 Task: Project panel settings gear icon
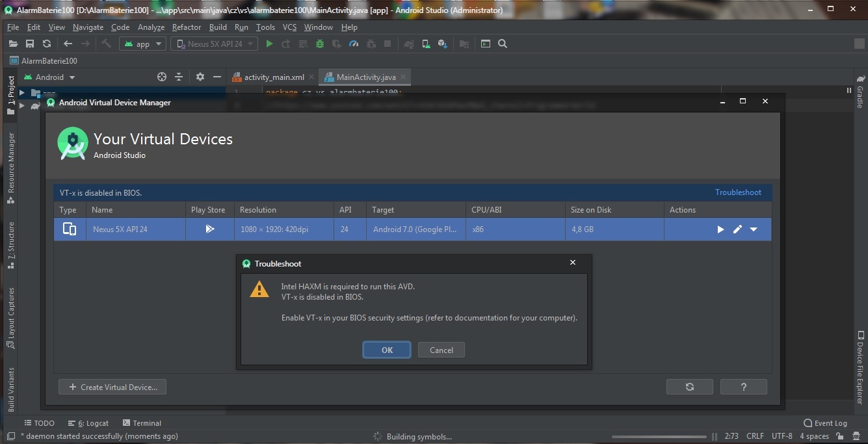(200, 77)
